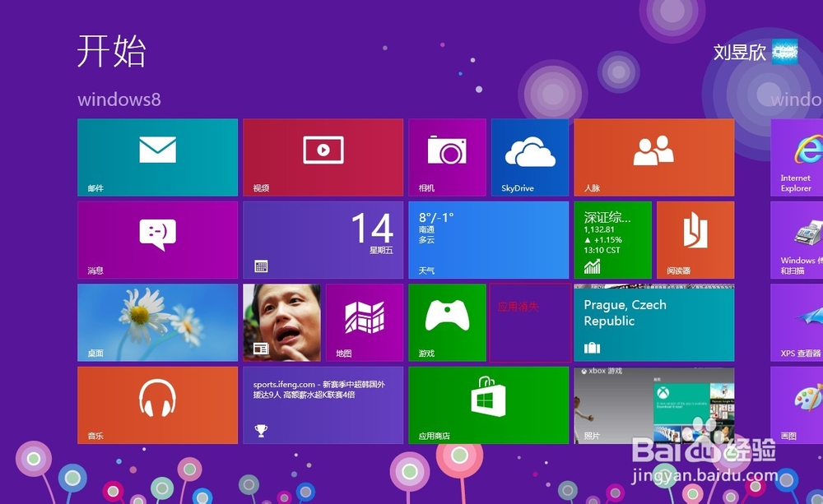
Task: Launch the Games tile (游戏)
Action: (447, 322)
